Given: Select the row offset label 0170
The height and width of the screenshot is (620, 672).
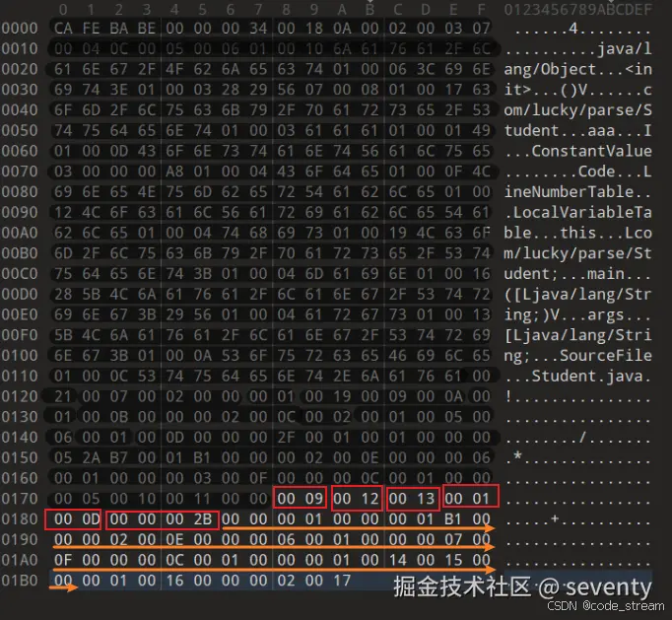Looking at the screenshot, I should [x=20, y=499].
